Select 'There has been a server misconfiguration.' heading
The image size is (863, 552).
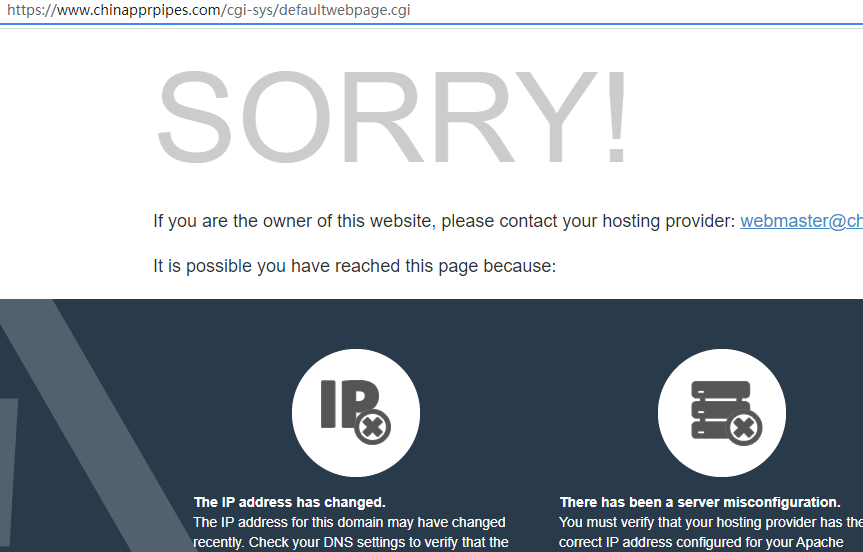click(700, 502)
